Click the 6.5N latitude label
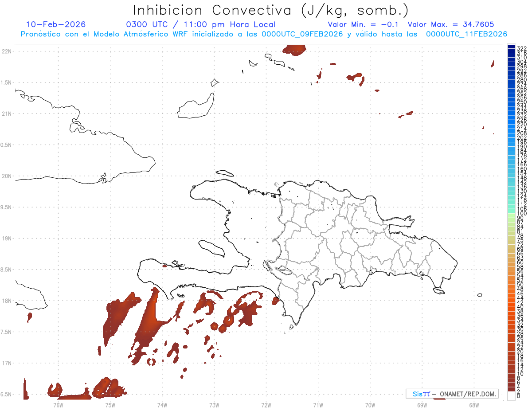 click(x=6, y=394)
